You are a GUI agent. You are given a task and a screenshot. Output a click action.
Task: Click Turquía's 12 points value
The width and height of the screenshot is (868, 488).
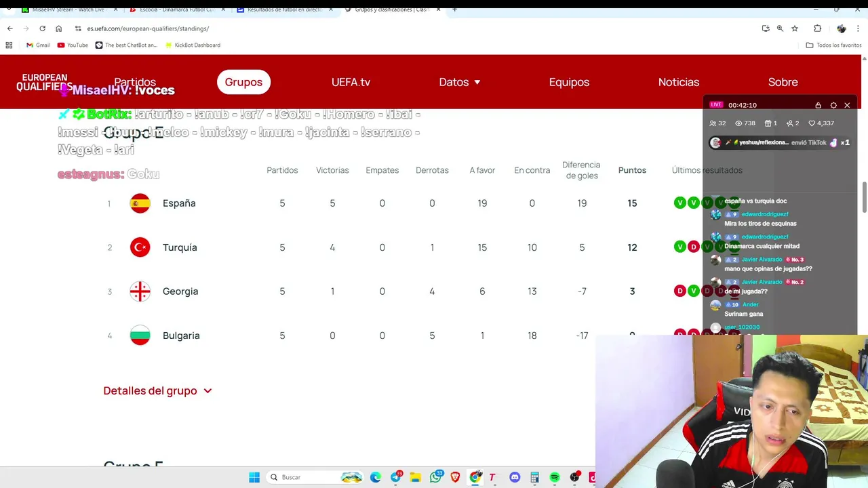pos(632,247)
